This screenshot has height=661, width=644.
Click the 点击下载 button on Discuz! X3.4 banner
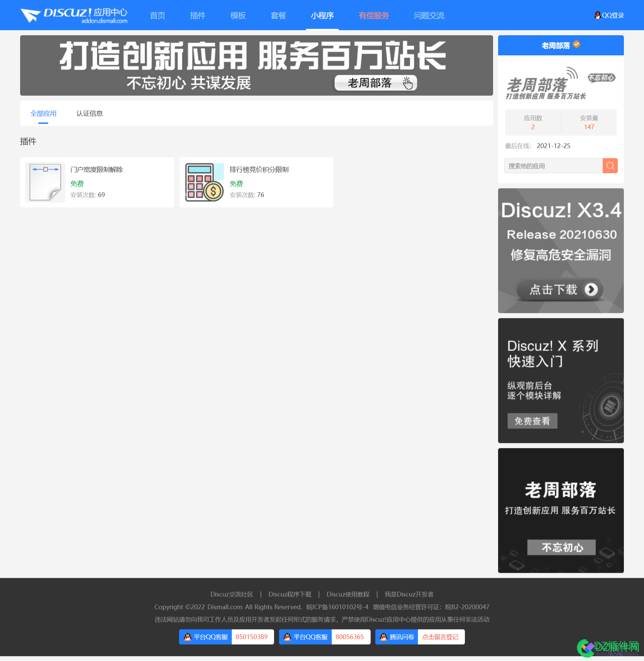(x=560, y=290)
